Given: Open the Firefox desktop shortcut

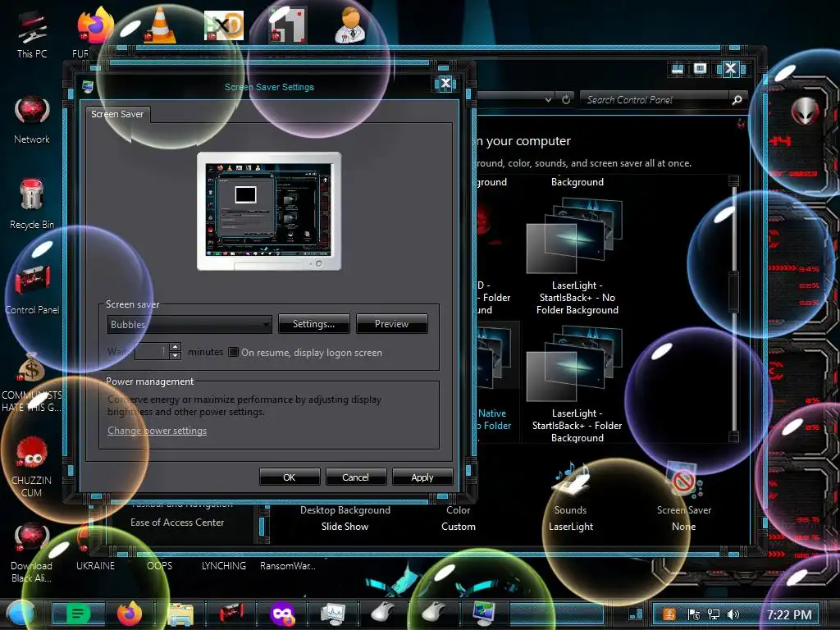Looking at the screenshot, I should pyautogui.click(x=95, y=25).
